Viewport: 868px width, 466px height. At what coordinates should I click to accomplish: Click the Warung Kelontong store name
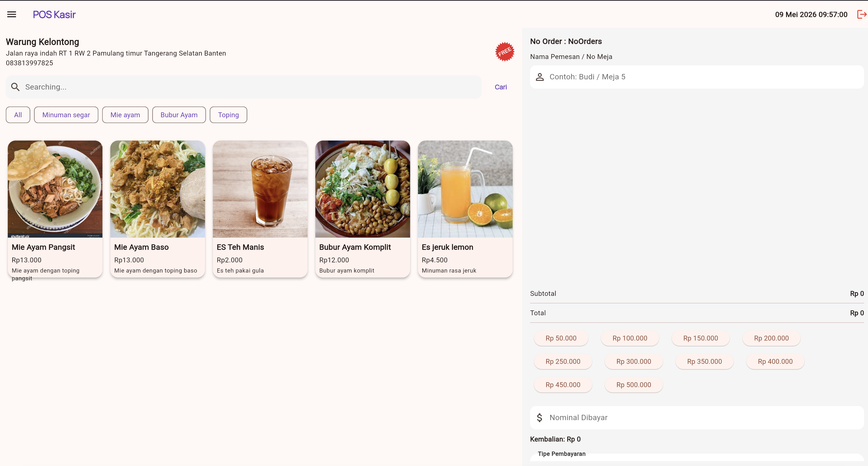point(42,42)
